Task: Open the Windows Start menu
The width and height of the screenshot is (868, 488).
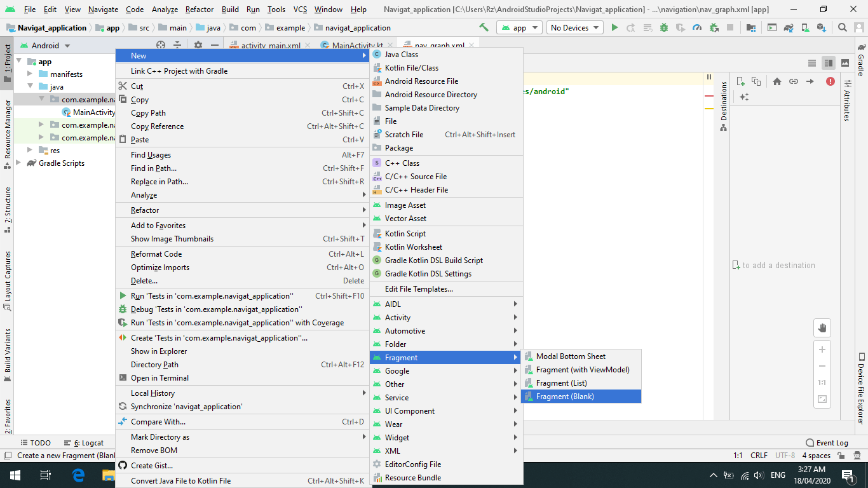Action: [14, 475]
